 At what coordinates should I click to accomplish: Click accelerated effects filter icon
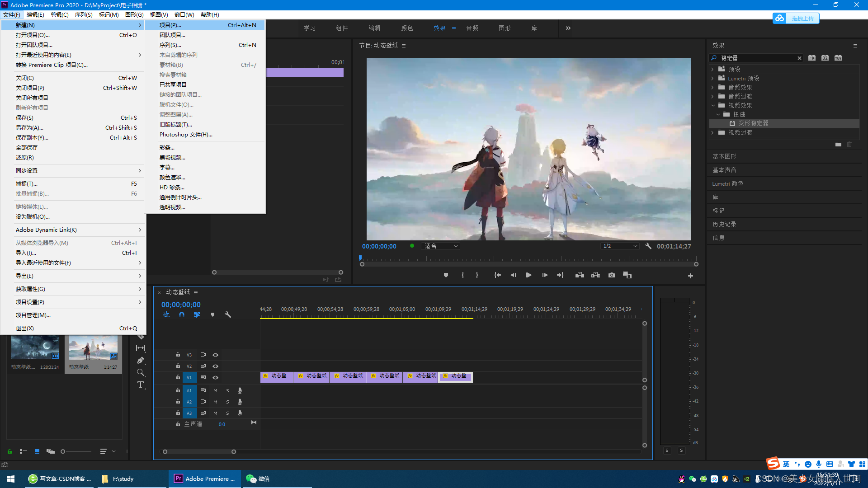pos(812,58)
